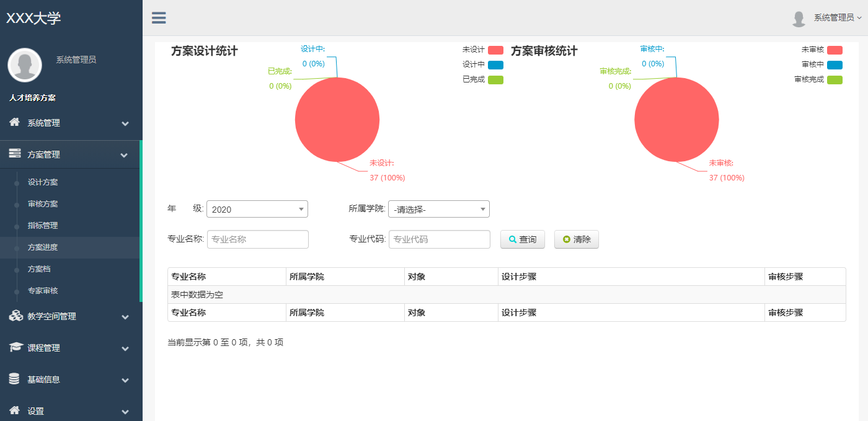This screenshot has width=868, height=421.
Task: Toggle the 审核中 blue legend swatch
Action: point(835,64)
